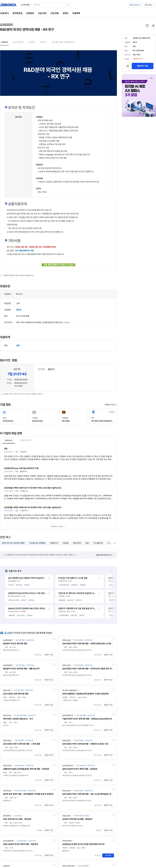Expand 합격자소서 더보기
The height and width of the screenshot is (868, 156).
tap(58, 526)
